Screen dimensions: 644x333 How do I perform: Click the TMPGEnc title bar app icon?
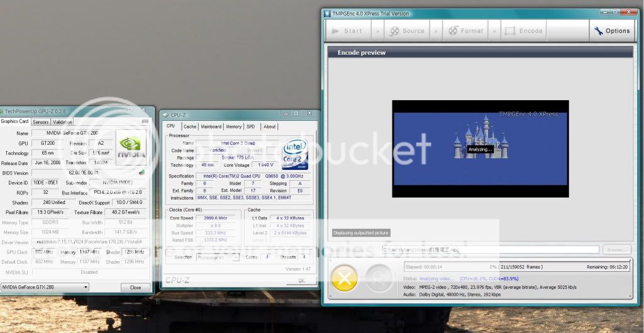tap(327, 14)
